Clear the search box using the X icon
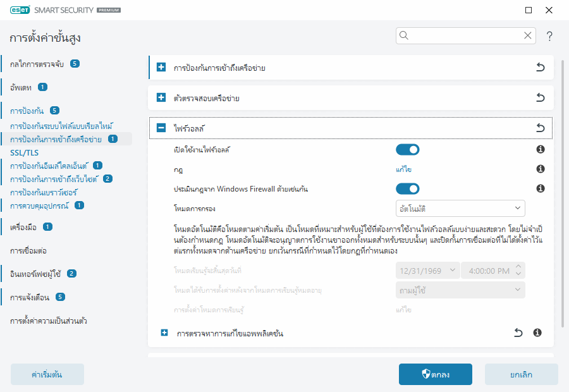 click(x=528, y=35)
